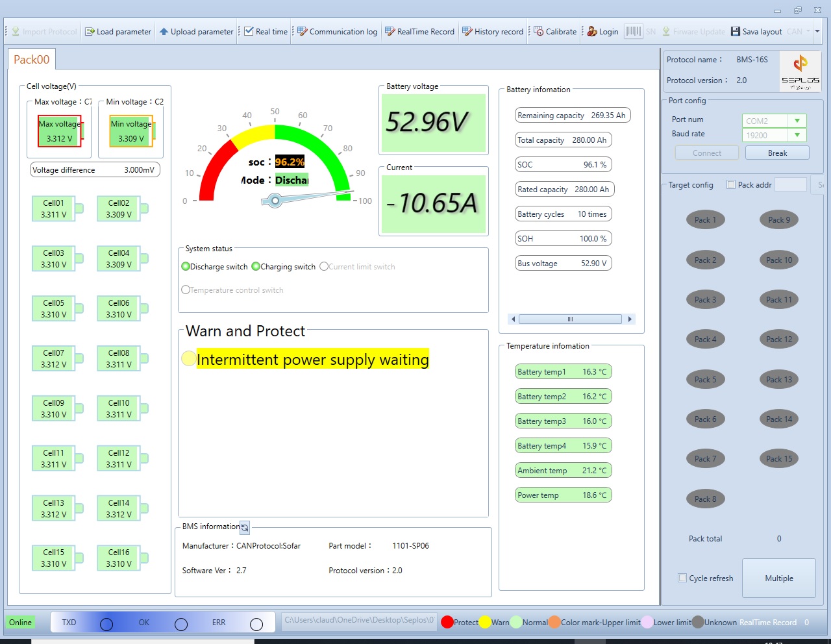Toggle the Current limit switch indicator
Image resolution: width=831 pixels, height=644 pixels.
(324, 266)
